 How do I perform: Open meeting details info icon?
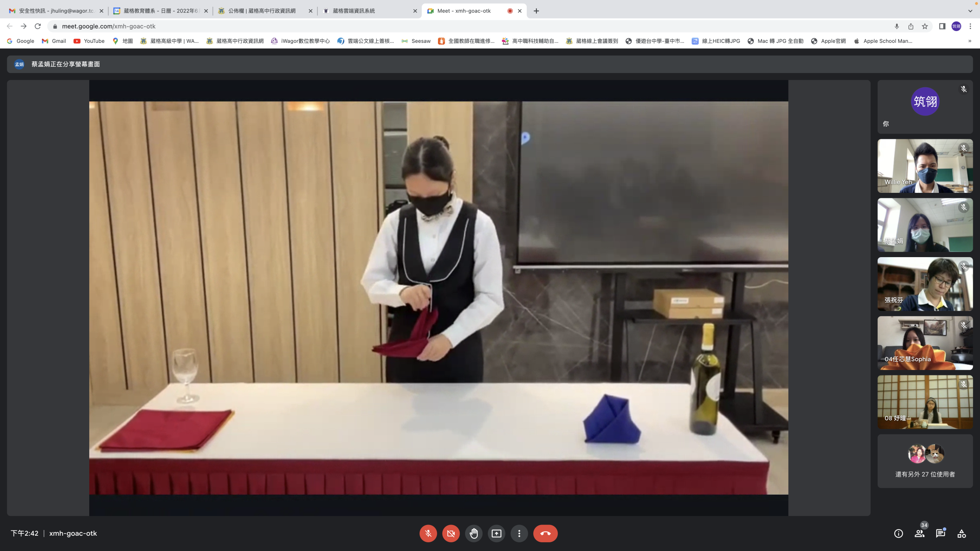[898, 533]
